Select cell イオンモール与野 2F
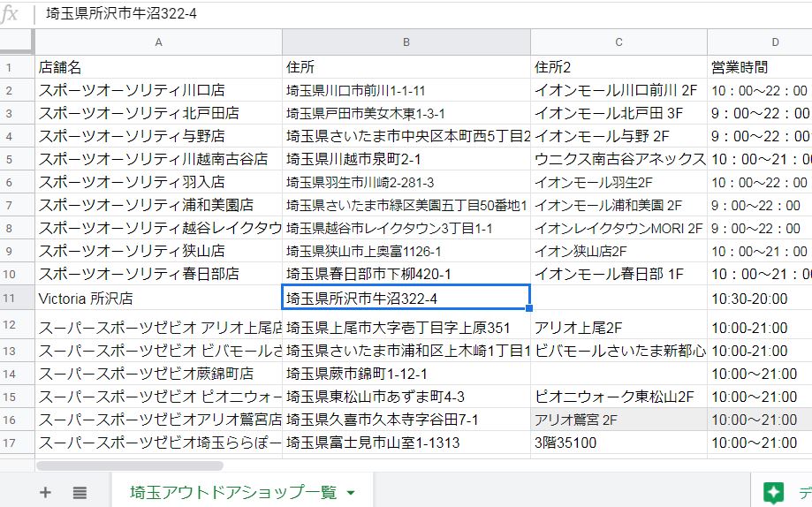The height and width of the screenshot is (507, 812). 618,136
